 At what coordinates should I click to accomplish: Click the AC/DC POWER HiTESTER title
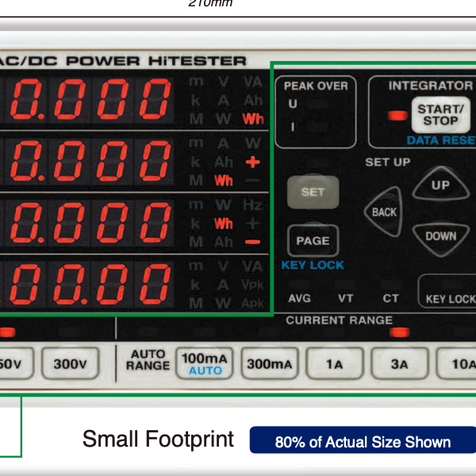click(x=123, y=61)
